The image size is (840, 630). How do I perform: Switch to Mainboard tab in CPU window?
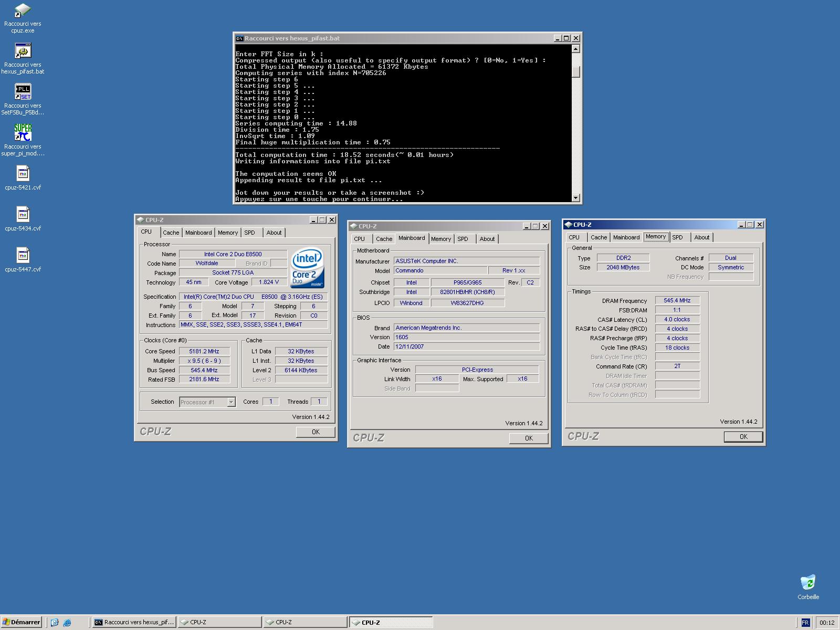(198, 233)
